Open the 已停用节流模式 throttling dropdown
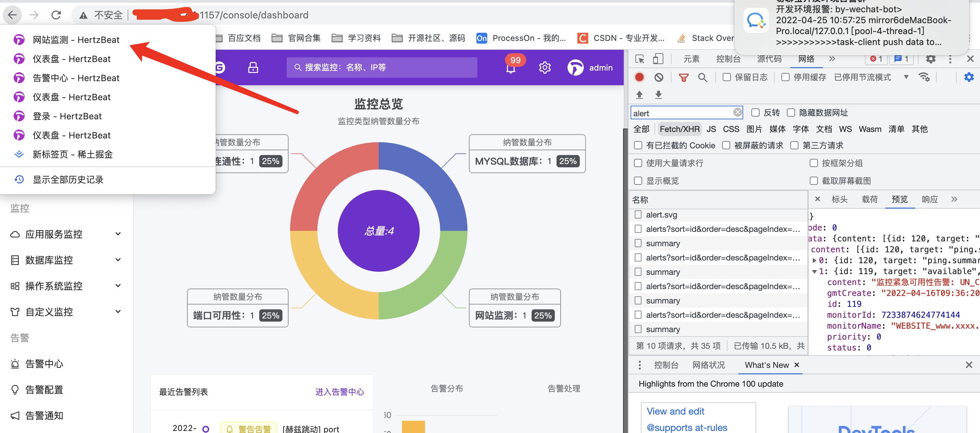Screen dimensions: 980x433 (906, 77)
